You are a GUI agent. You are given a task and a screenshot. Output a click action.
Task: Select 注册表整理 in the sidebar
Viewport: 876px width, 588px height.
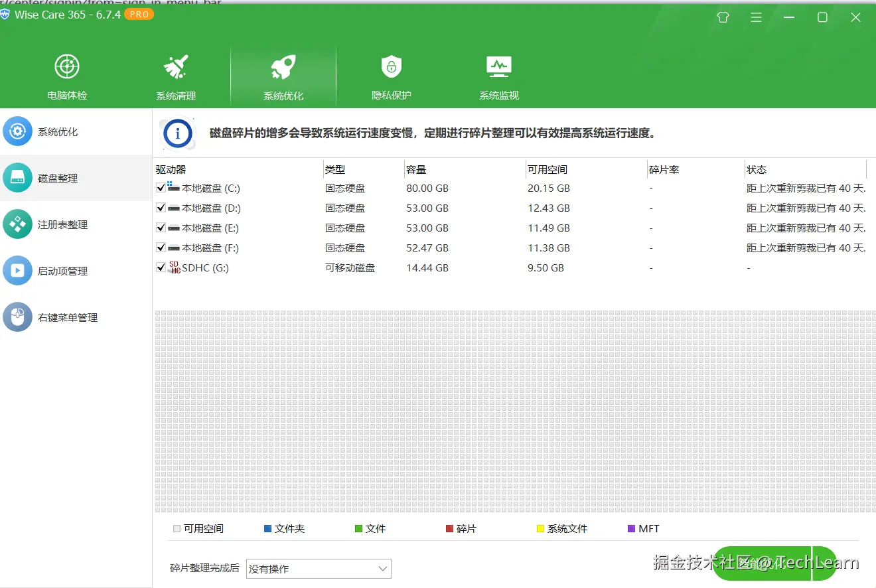62,225
